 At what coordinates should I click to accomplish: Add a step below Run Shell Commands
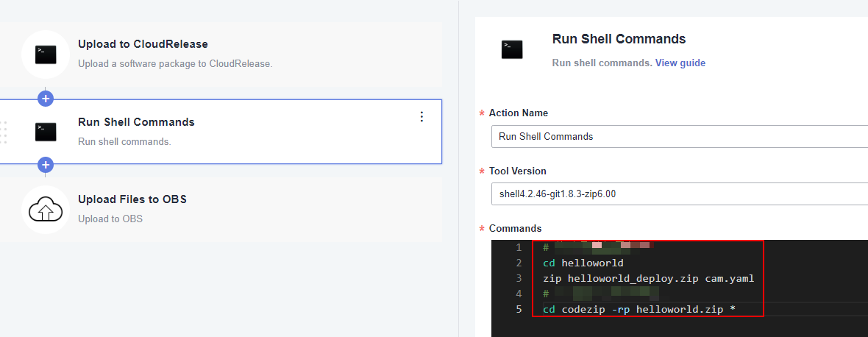46,165
